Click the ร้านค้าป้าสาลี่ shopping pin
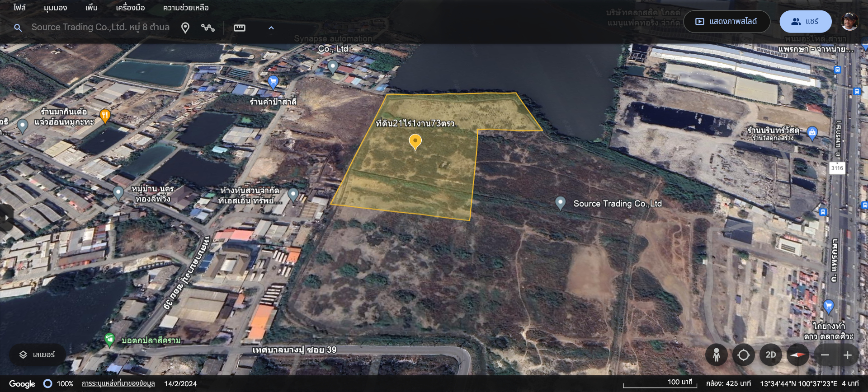Image resolution: width=868 pixels, height=392 pixels. 273,82
